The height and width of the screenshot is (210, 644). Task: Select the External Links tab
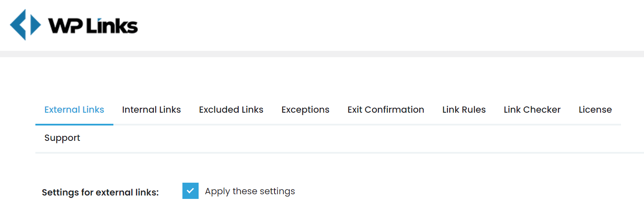coord(74,110)
